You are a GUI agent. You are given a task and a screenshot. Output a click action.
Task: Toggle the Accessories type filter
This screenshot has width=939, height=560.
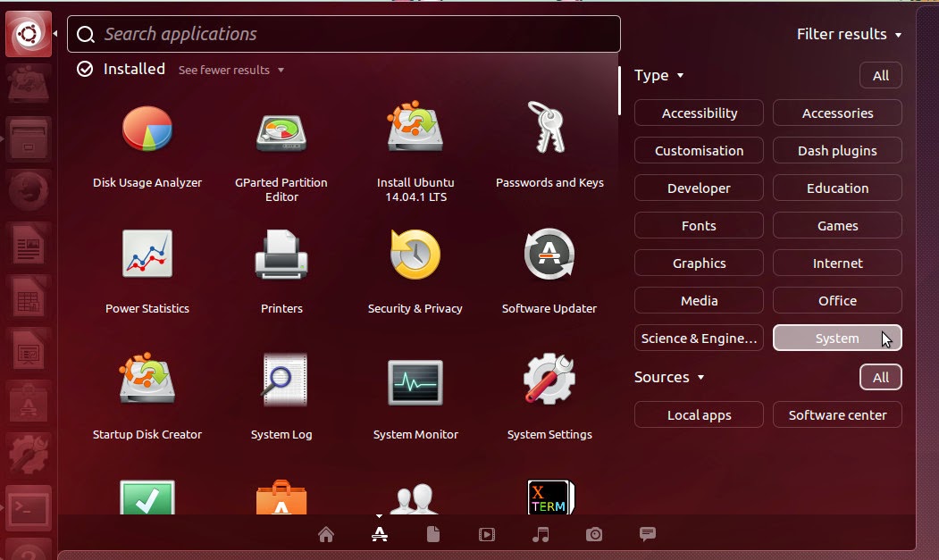pos(837,113)
